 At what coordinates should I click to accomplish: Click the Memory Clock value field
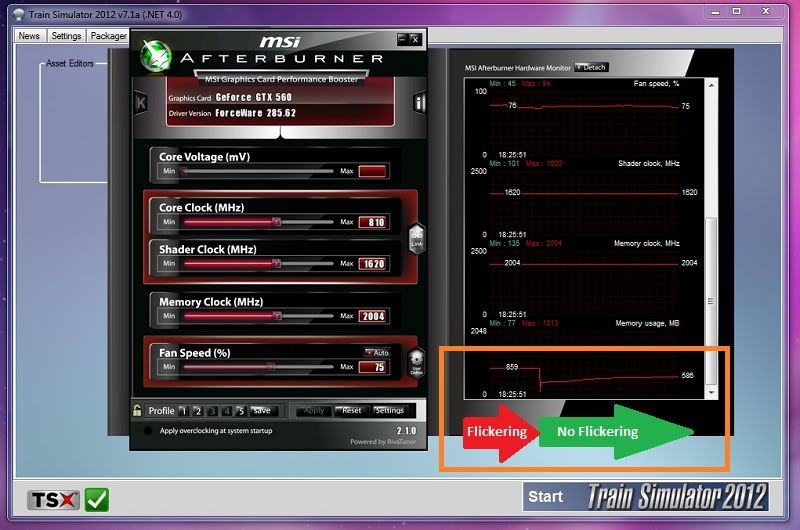[372, 316]
